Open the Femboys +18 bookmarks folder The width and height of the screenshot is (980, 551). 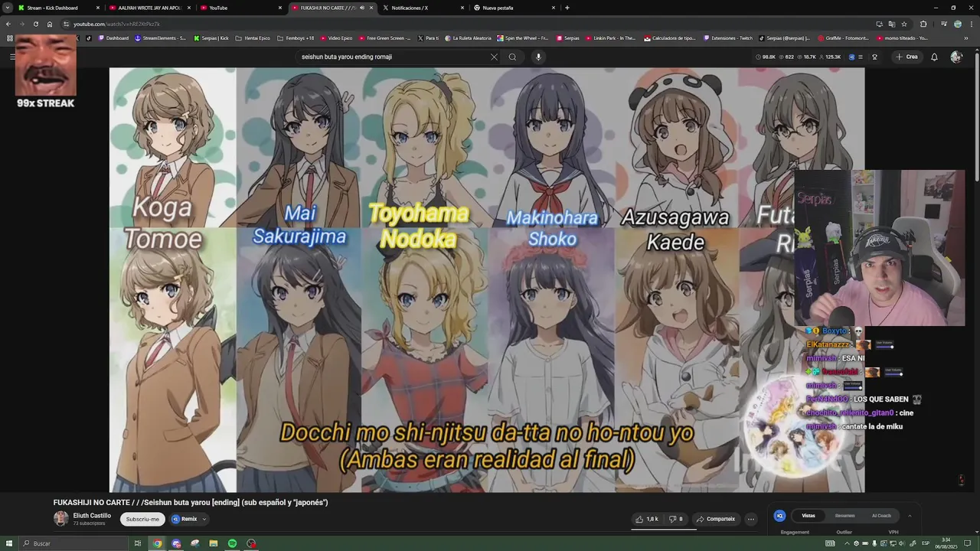(296, 37)
